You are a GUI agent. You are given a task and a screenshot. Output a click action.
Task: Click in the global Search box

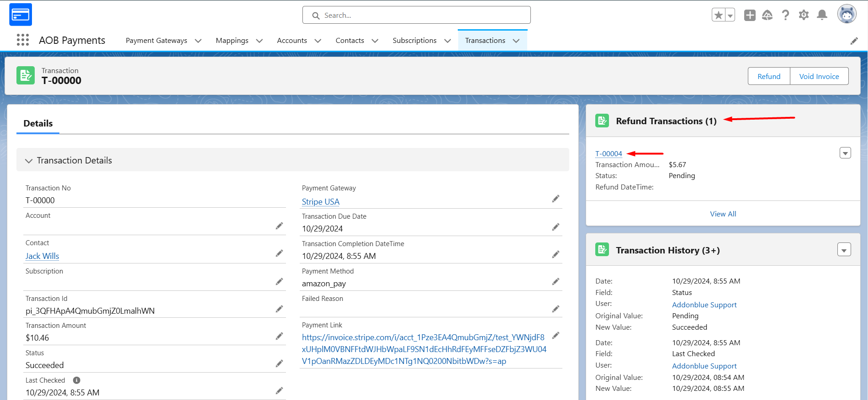point(416,15)
